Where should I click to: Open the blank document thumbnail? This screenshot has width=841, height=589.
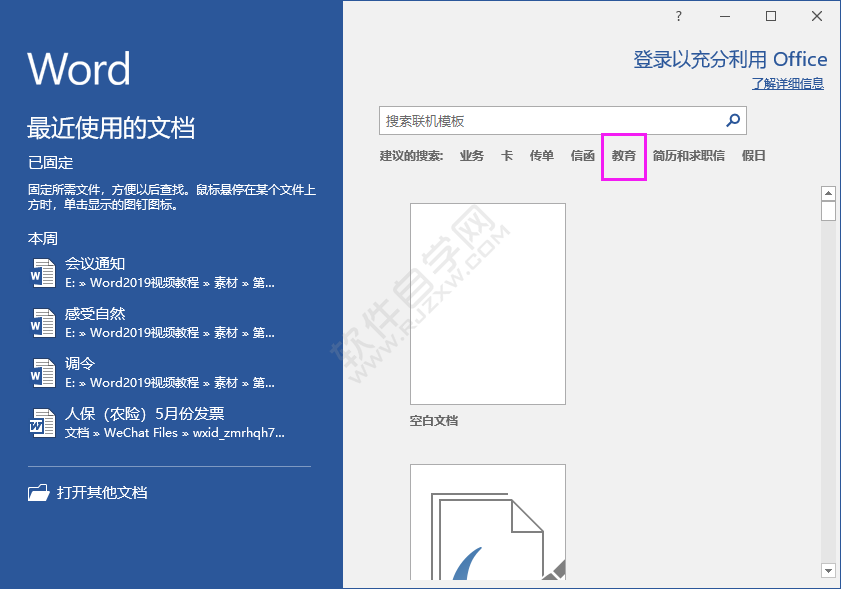[x=488, y=304]
